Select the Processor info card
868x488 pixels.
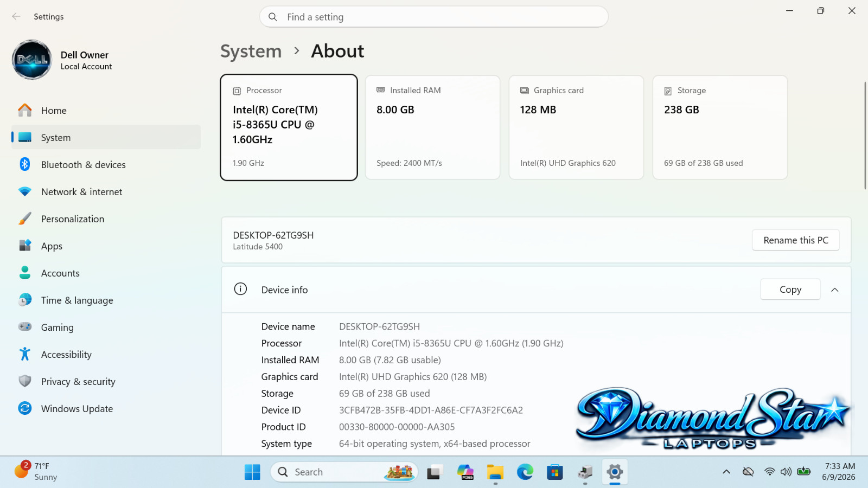[289, 127]
